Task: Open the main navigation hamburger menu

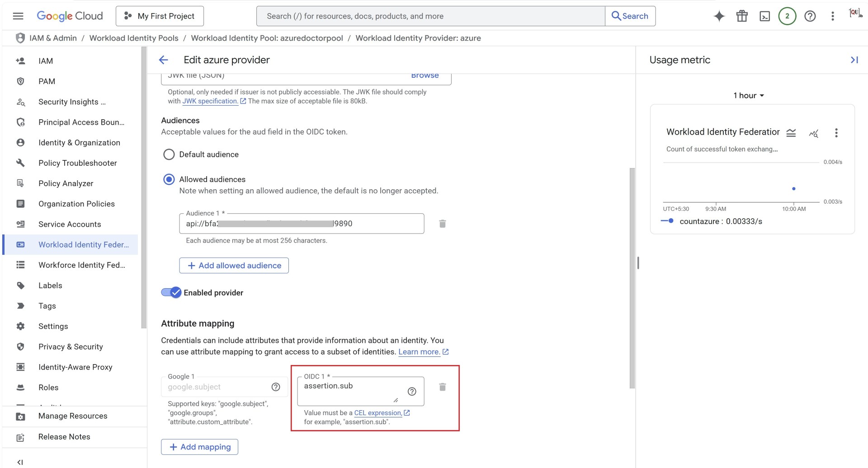Action: 18,16
